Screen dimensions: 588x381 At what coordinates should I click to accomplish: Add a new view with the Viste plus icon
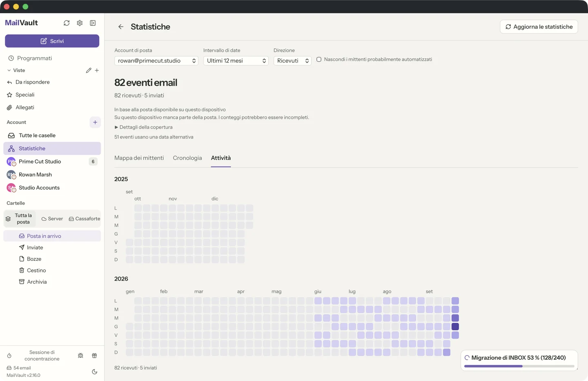(97, 70)
